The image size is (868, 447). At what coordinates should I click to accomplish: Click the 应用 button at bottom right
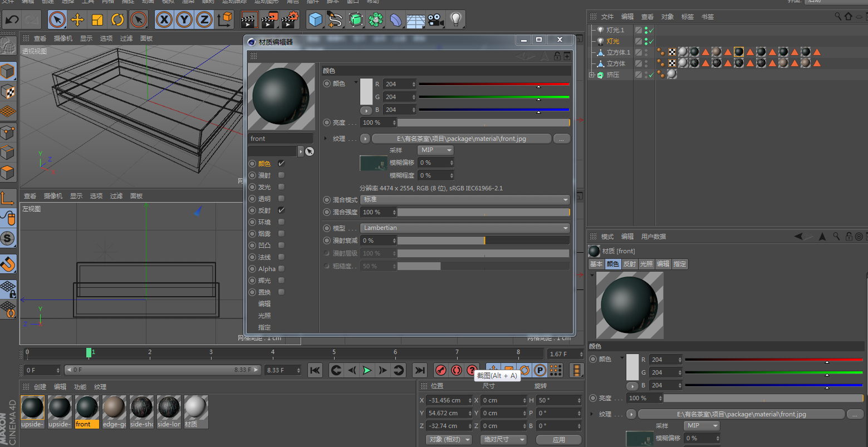click(558, 439)
